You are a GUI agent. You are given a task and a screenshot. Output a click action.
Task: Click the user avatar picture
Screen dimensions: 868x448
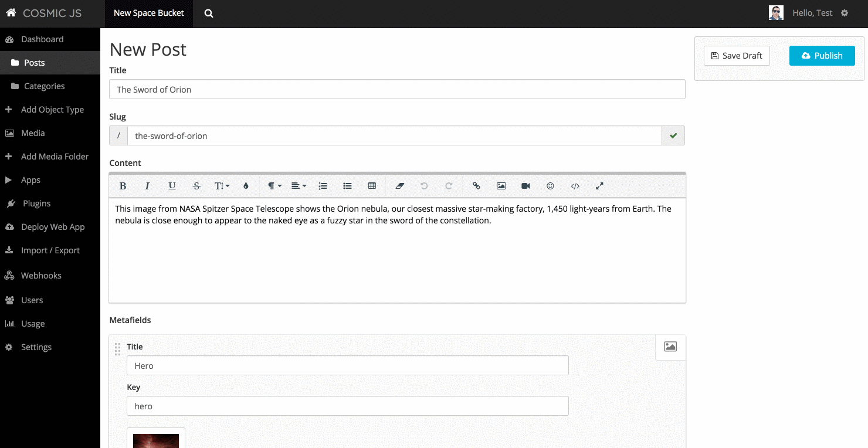click(776, 13)
